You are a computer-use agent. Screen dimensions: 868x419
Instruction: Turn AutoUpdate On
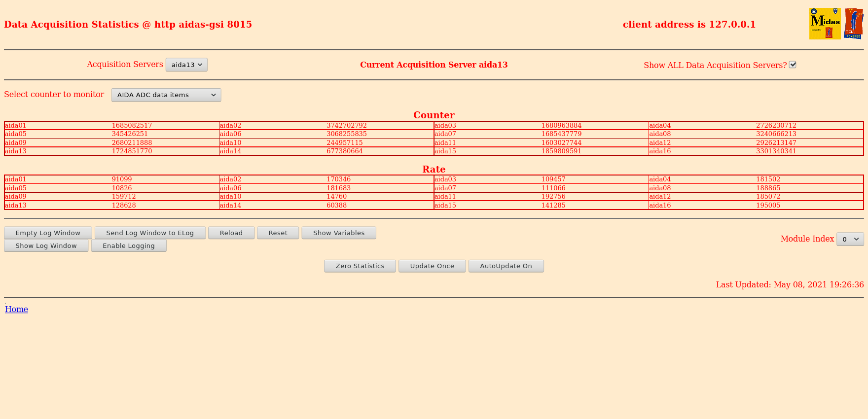coord(506,266)
